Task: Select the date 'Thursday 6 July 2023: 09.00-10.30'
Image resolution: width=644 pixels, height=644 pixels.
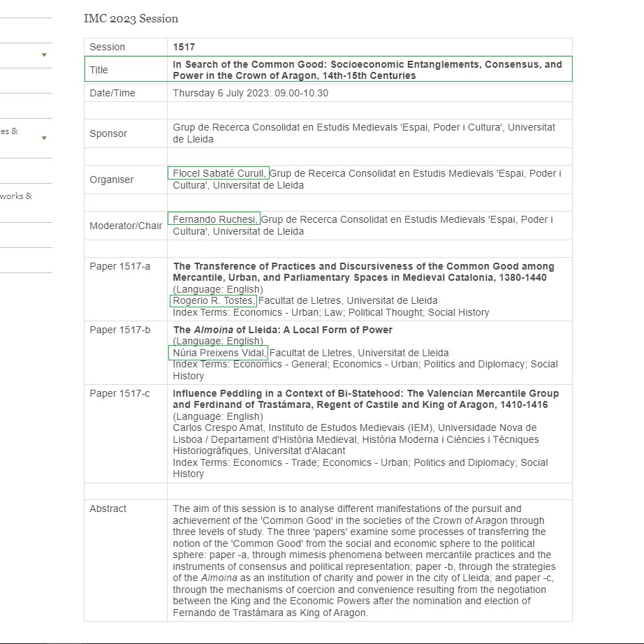Action: tap(251, 93)
